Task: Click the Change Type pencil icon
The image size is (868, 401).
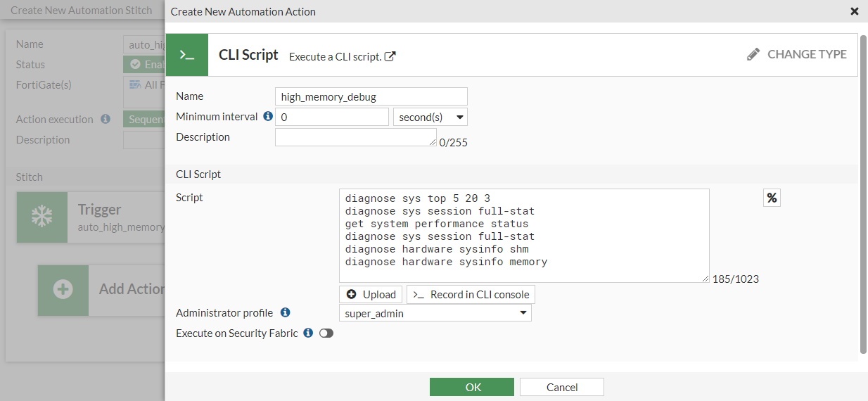Action: coord(753,54)
